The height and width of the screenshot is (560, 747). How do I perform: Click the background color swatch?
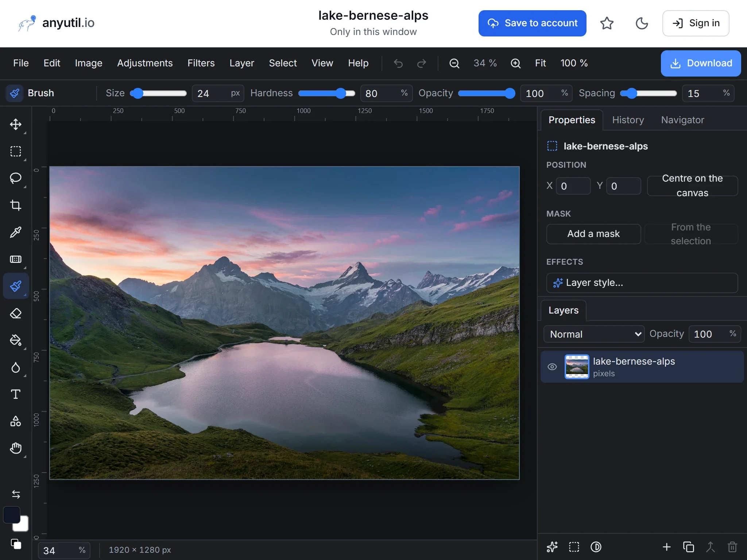tap(23, 526)
